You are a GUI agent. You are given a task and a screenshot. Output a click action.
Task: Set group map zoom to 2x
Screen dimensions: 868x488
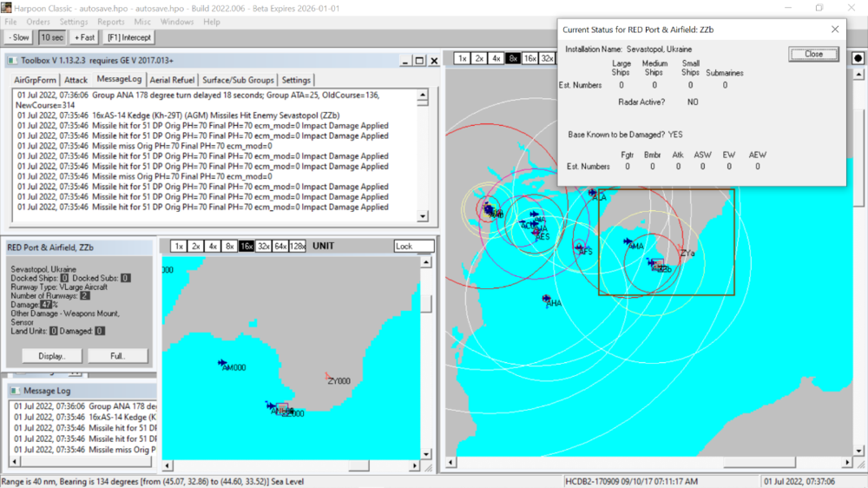[479, 58]
